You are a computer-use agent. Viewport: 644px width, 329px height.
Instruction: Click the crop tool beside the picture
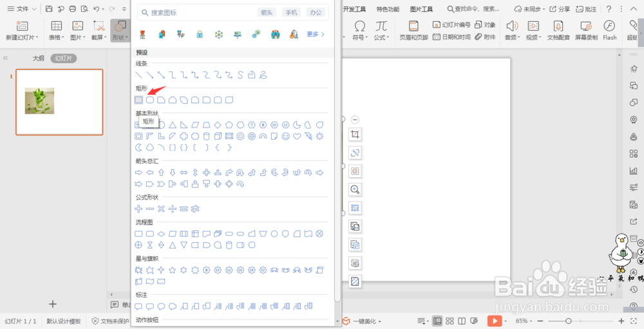(x=355, y=134)
